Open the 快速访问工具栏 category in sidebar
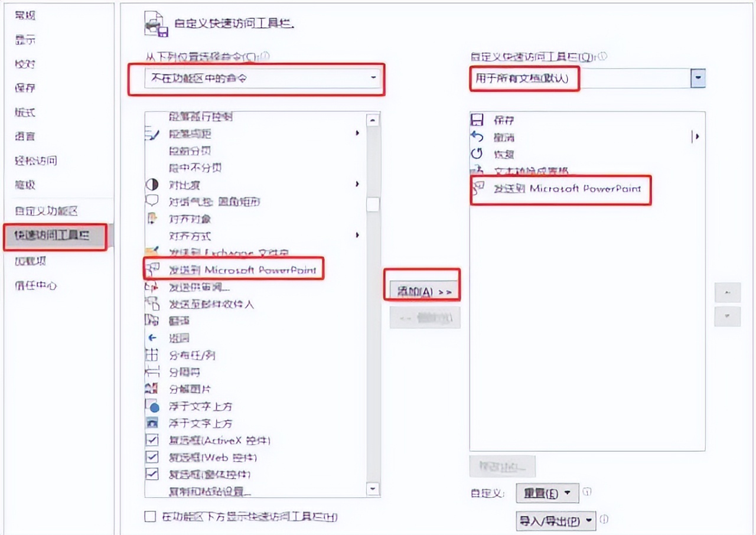Image resolution: width=756 pixels, height=535 pixels. (x=53, y=236)
